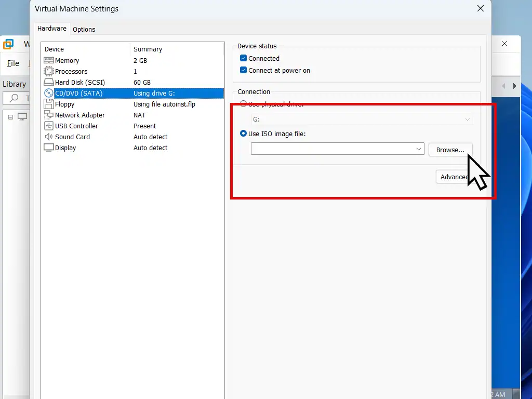Click the Browse... button
The image size is (532, 399).
[450, 150]
